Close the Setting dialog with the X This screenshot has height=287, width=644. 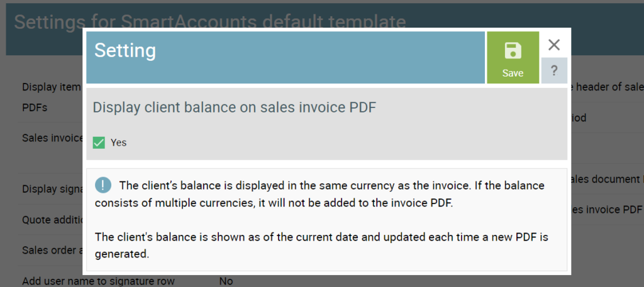554,45
